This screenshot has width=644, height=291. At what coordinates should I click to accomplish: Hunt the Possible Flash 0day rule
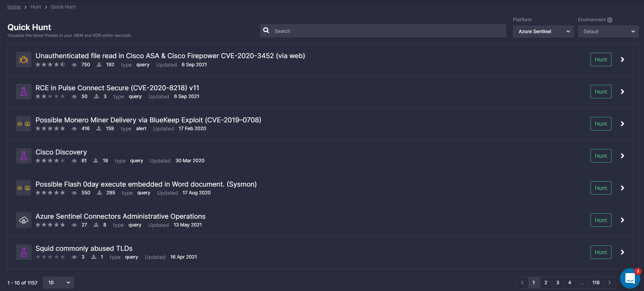click(x=601, y=188)
